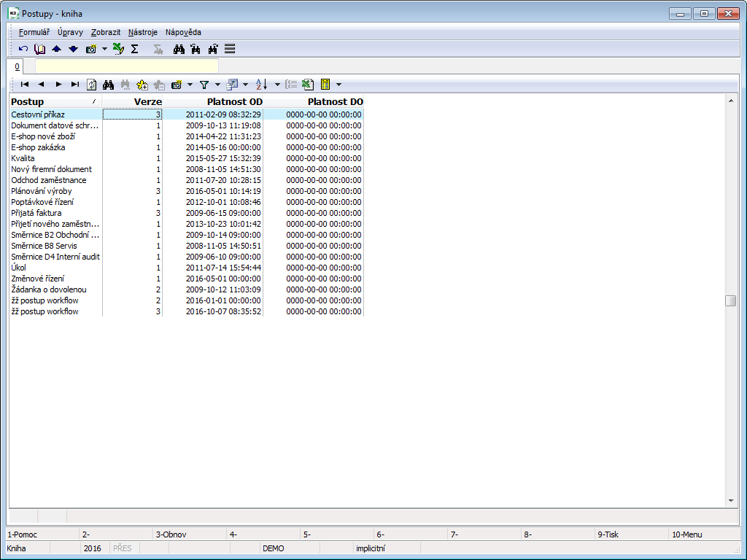The image size is (747, 560).
Task: Click the 10-Menu function key button
Action: click(x=705, y=534)
